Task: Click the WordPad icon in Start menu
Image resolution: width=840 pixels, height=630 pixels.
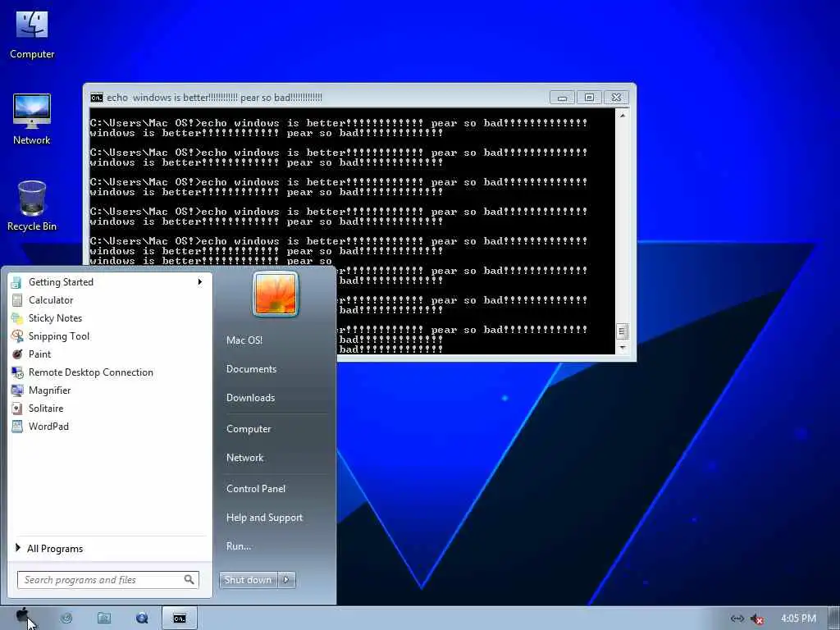Action: coord(17,427)
